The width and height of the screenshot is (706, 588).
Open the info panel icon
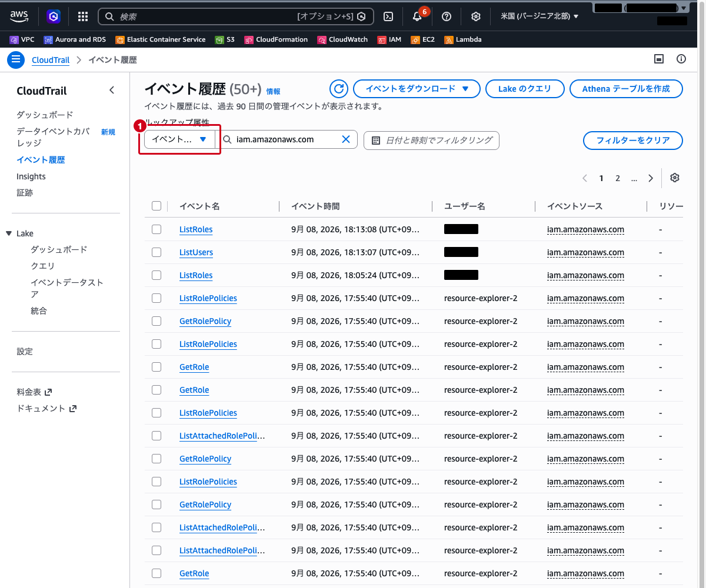(681, 59)
